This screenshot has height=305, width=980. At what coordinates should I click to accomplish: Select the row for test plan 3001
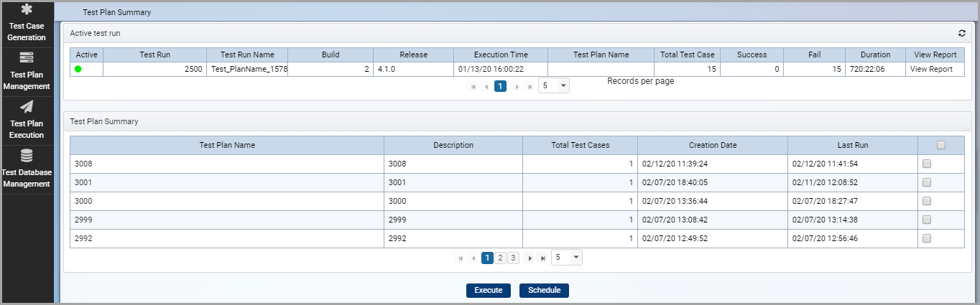coord(517,182)
